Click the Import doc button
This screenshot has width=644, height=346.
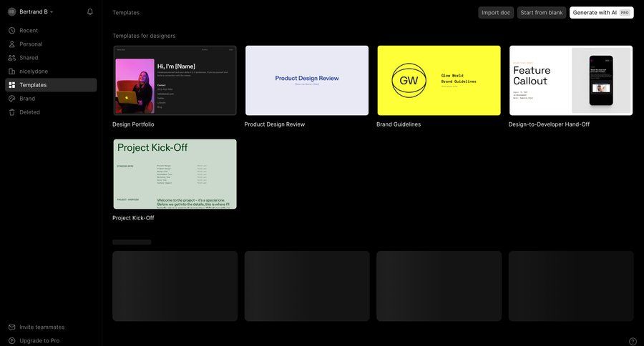(x=496, y=13)
